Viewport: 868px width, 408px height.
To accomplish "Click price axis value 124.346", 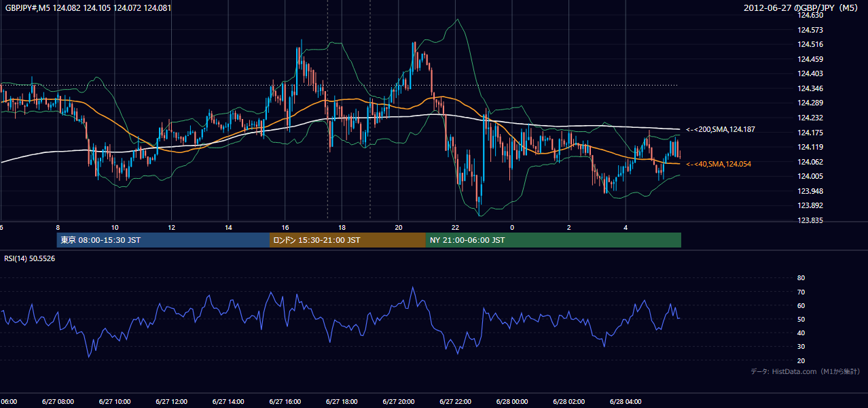I will click(x=810, y=88).
